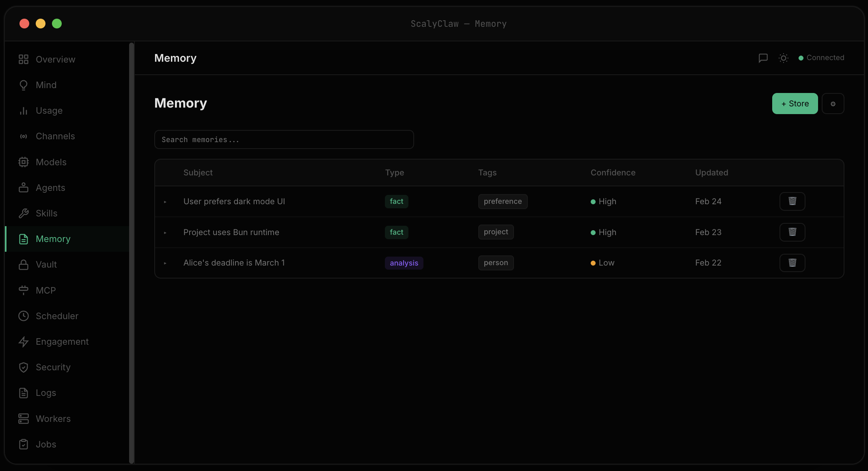Screen dimensions: 868x471
Task: Switch to the Overview page
Action: 55,59
